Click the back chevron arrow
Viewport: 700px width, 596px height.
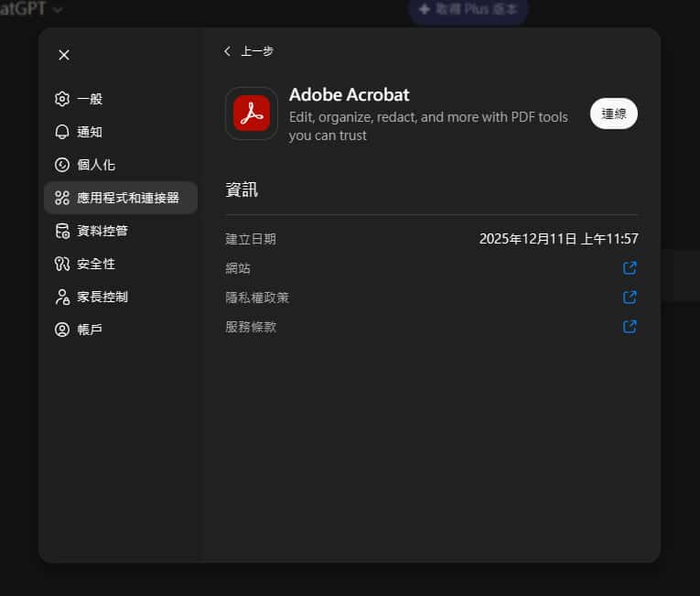(228, 51)
